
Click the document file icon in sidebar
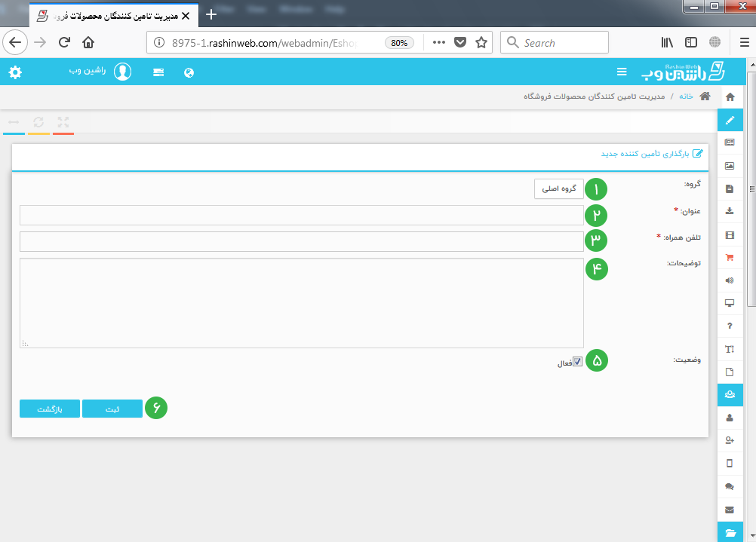(x=730, y=189)
